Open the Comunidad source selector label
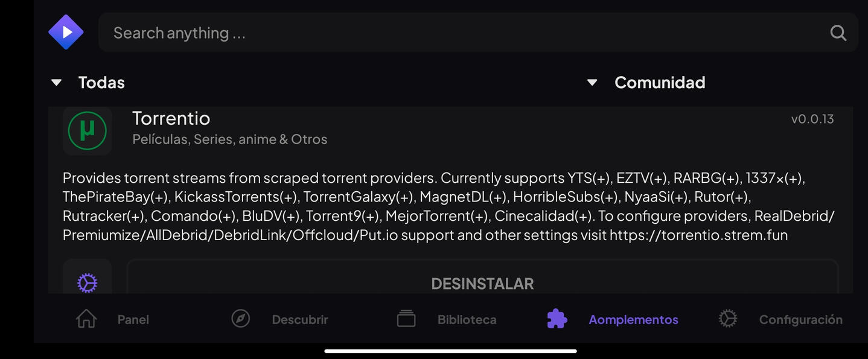 click(x=660, y=83)
